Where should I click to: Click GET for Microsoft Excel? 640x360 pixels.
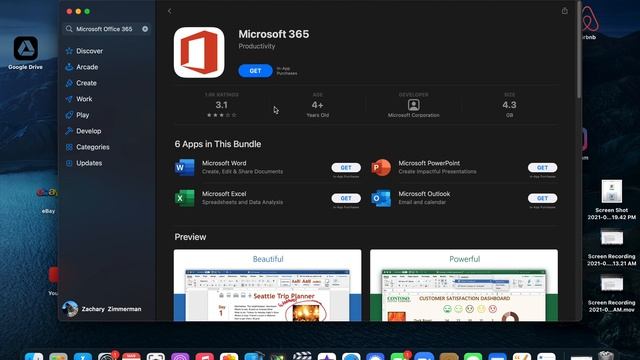pyautogui.click(x=346, y=198)
